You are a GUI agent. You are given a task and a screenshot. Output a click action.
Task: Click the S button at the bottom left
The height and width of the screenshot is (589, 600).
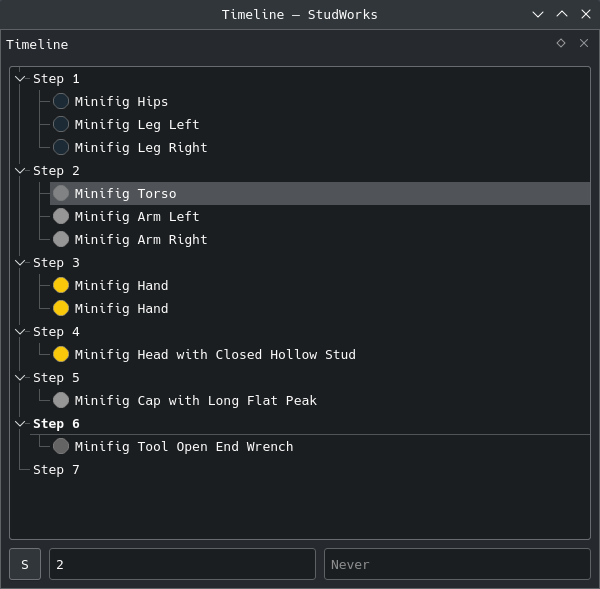(x=25, y=564)
